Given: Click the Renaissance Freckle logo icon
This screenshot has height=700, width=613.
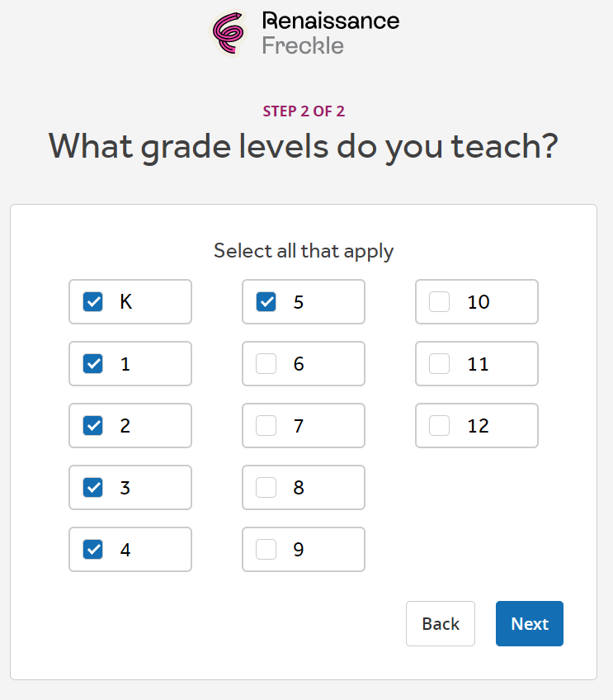Looking at the screenshot, I should 230,32.
